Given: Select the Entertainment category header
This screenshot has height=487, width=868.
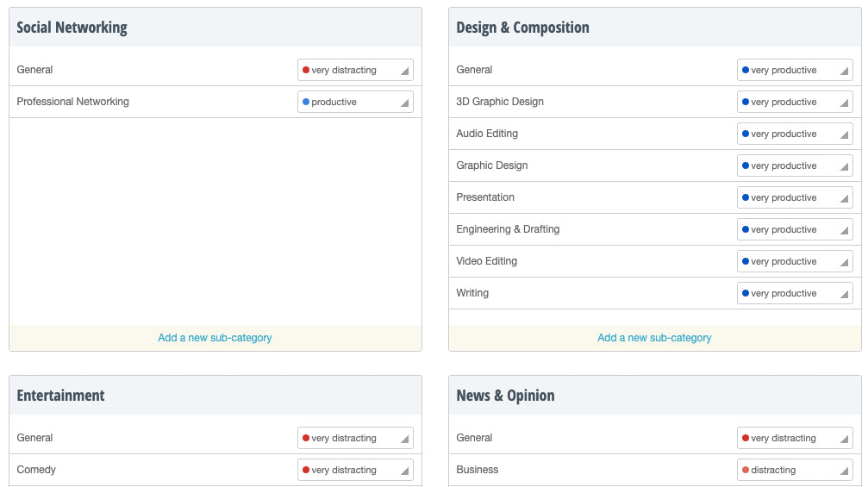Looking at the screenshot, I should point(60,396).
